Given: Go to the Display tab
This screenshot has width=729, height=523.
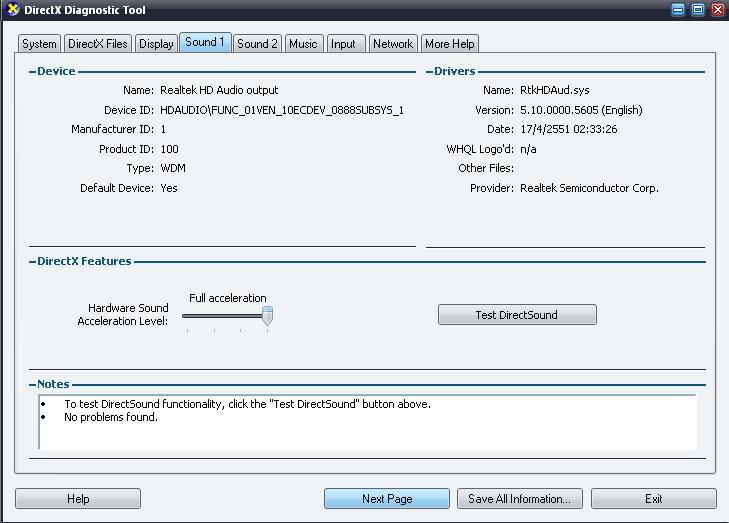Looking at the screenshot, I should click(156, 44).
